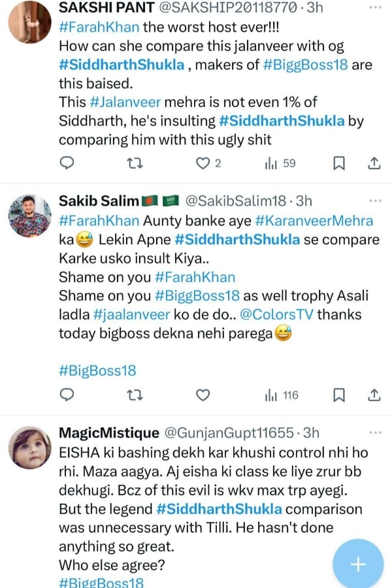Reply to Sakib Salim's tweet

(x=67, y=394)
